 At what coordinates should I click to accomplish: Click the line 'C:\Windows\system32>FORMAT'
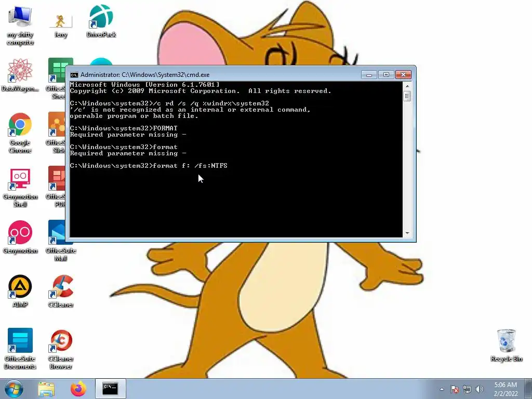tap(124, 128)
